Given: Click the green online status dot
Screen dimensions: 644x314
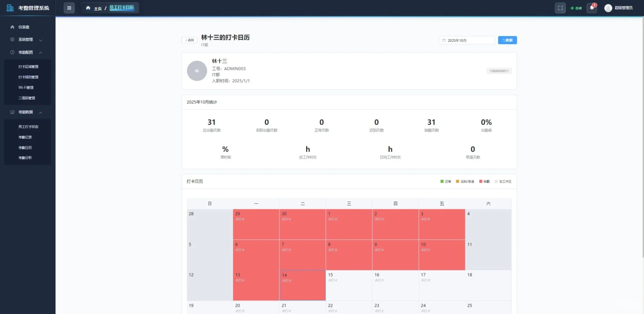Looking at the screenshot, I should [572, 8].
